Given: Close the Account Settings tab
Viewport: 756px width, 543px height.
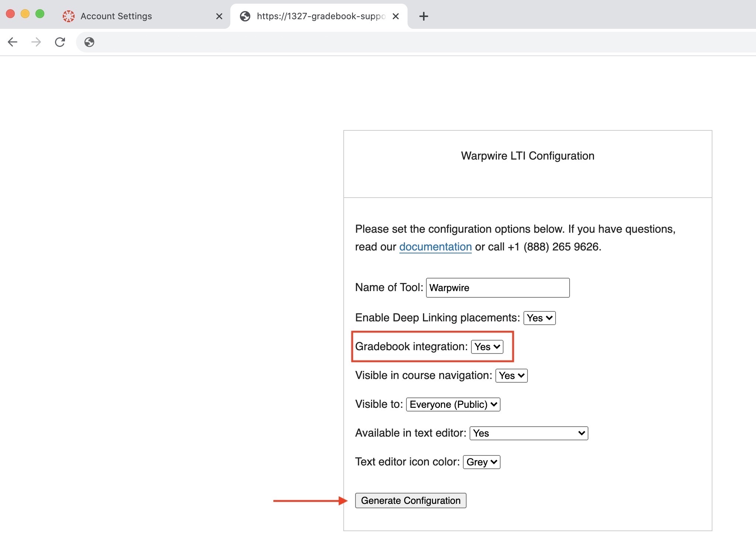Looking at the screenshot, I should pyautogui.click(x=219, y=16).
